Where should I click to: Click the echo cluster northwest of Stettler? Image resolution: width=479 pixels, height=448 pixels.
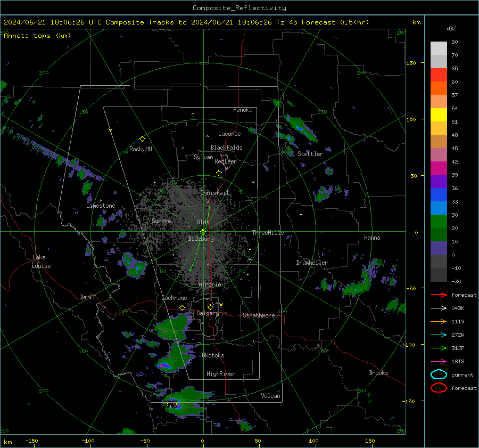(301, 128)
